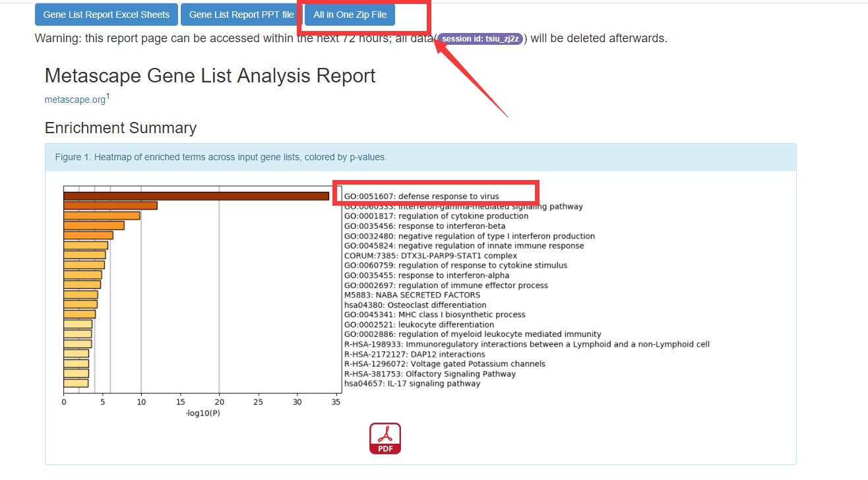The height and width of the screenshot is (480, 868).
Task: Select 'R-HSA-381753: Olfactory Signaling Pathway'
Action: [430, 374]
